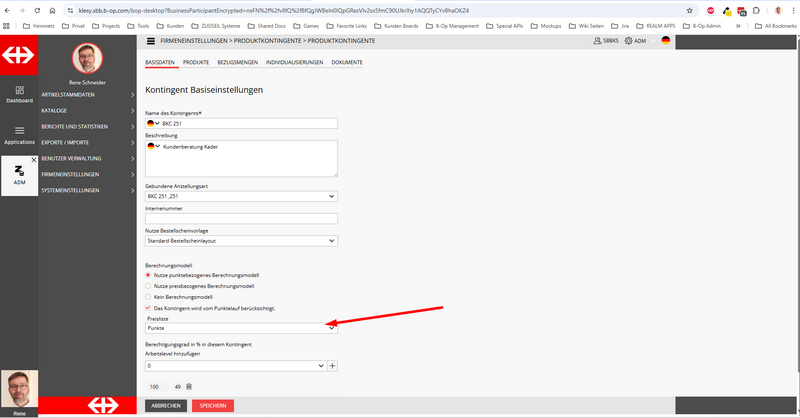Click the Internenummer input field
Screen dimensions: 800x418
tap(241, 218)
